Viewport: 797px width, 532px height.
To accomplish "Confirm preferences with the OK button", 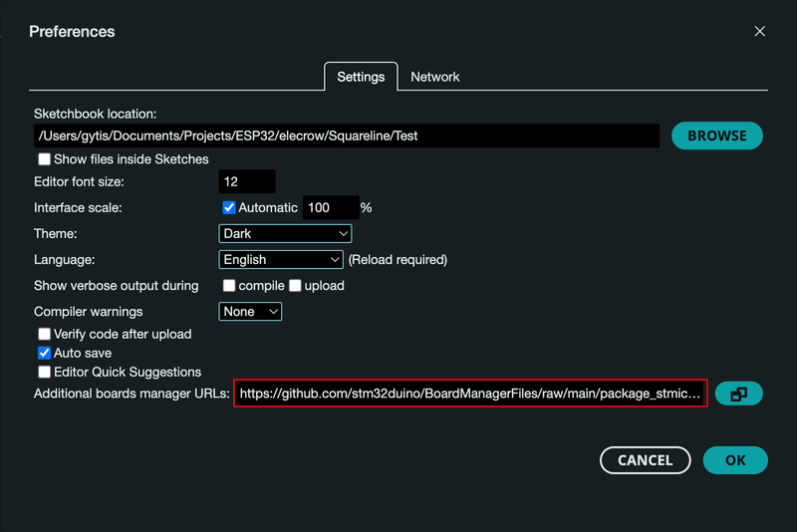I will coord(735,460).
